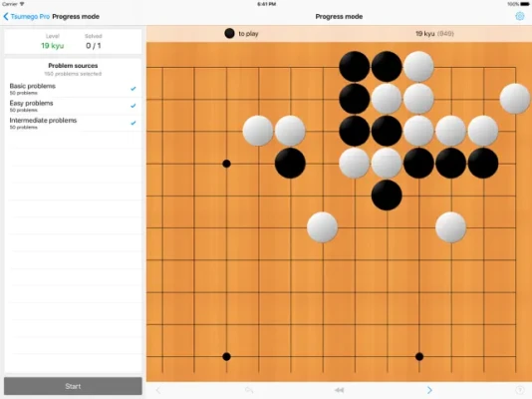Open the help hint icon

[x=519, y=390]
